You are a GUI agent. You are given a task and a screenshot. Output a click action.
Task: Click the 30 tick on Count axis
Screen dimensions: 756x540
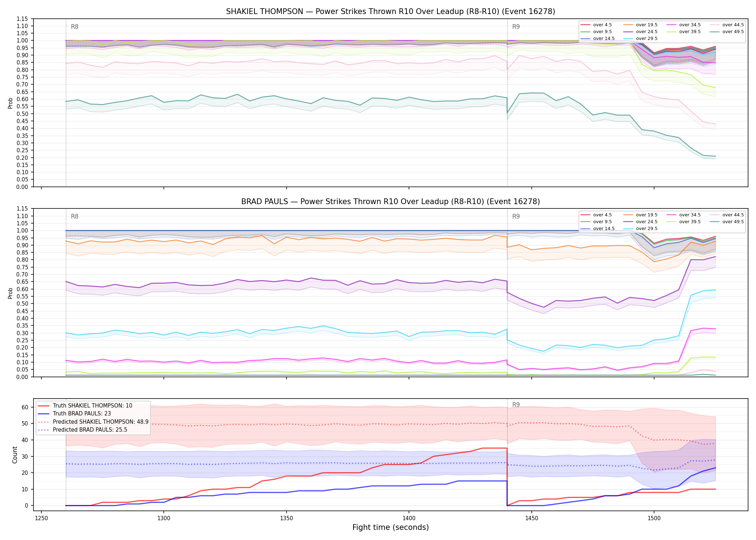(x=25, y=456)
